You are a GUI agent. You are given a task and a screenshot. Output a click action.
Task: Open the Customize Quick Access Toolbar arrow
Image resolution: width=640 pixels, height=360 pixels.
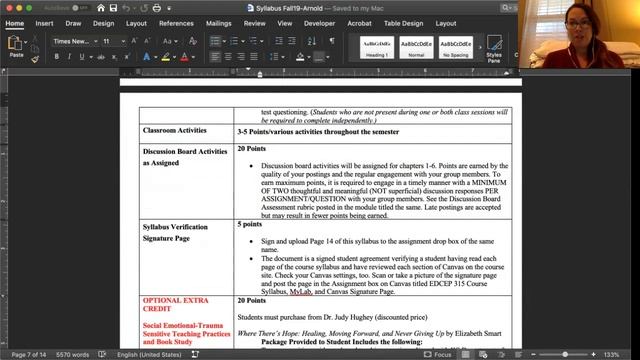pos(169,8)
